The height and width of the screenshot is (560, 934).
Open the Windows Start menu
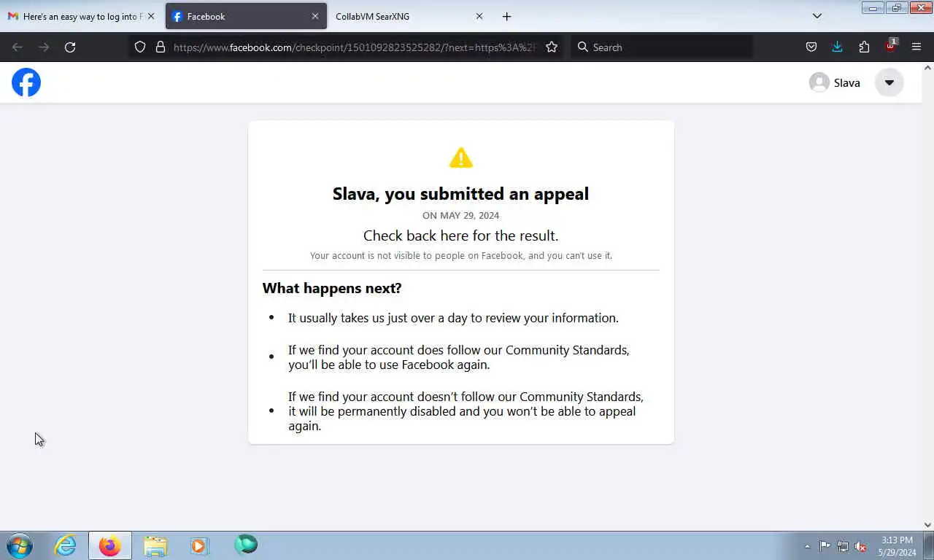[20, 545]
